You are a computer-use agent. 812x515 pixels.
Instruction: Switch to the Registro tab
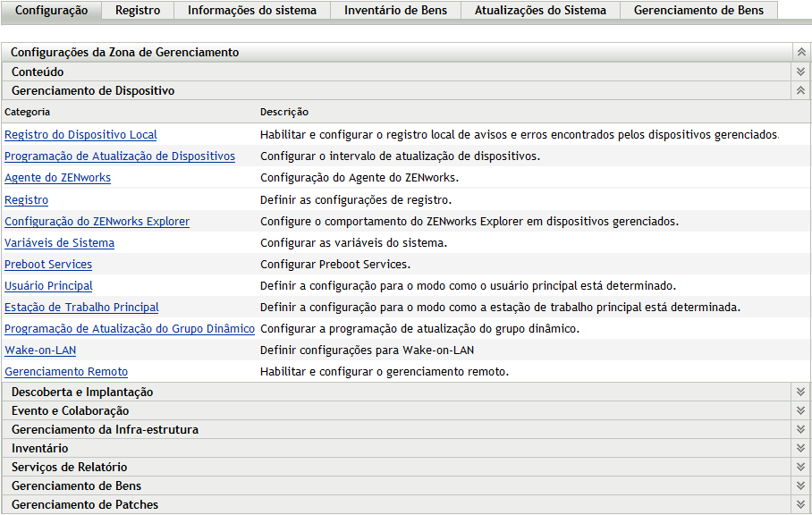pos(138,10)
